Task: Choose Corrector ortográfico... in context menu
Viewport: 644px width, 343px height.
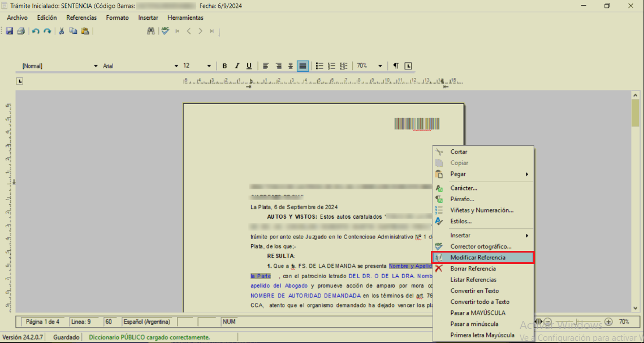Action: click(x=483, y=246)
